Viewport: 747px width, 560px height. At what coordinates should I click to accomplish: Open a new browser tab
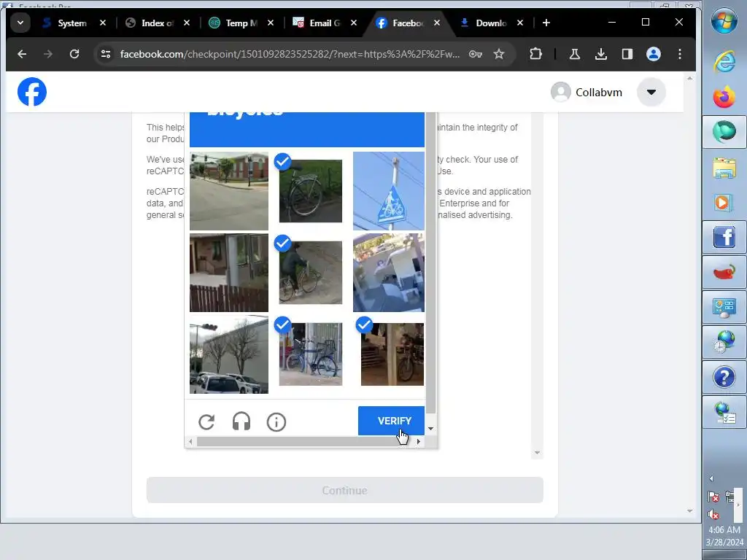pos(546,23)
